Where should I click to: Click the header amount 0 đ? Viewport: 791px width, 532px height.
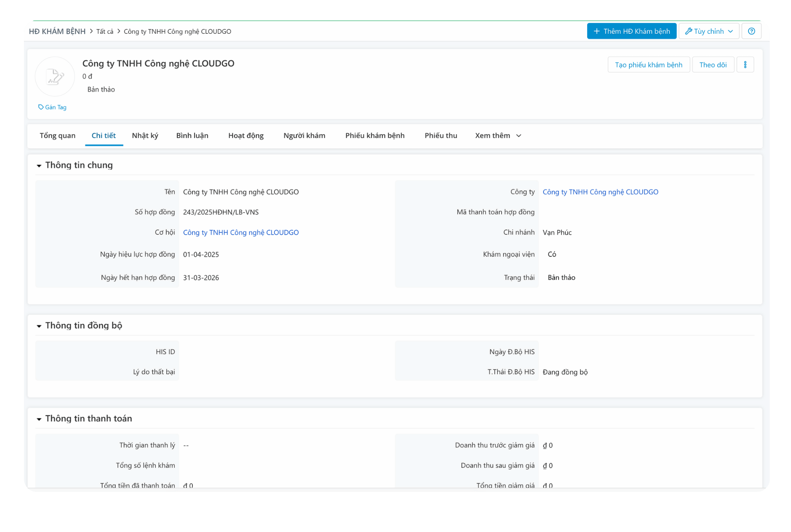click(87, 76)
